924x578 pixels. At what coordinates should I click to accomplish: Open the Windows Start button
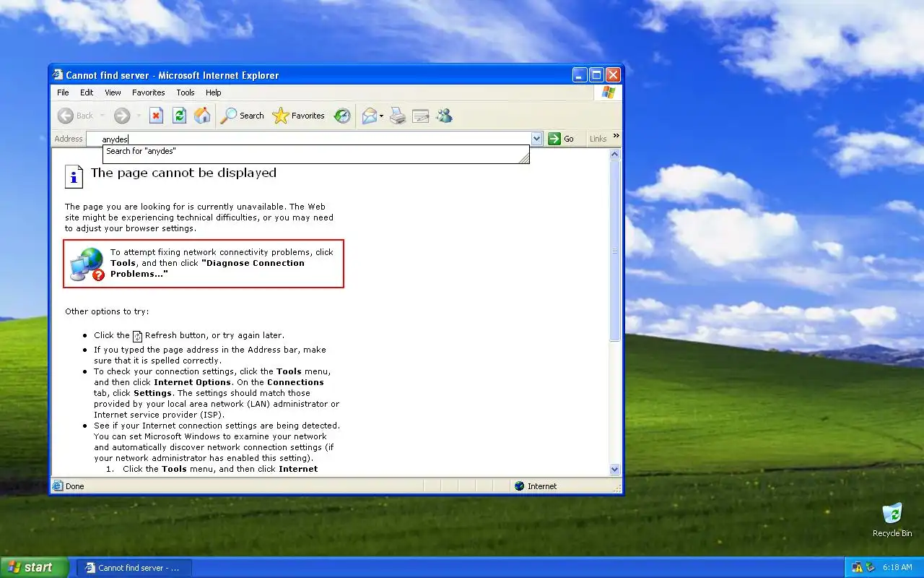click(34, 567)
